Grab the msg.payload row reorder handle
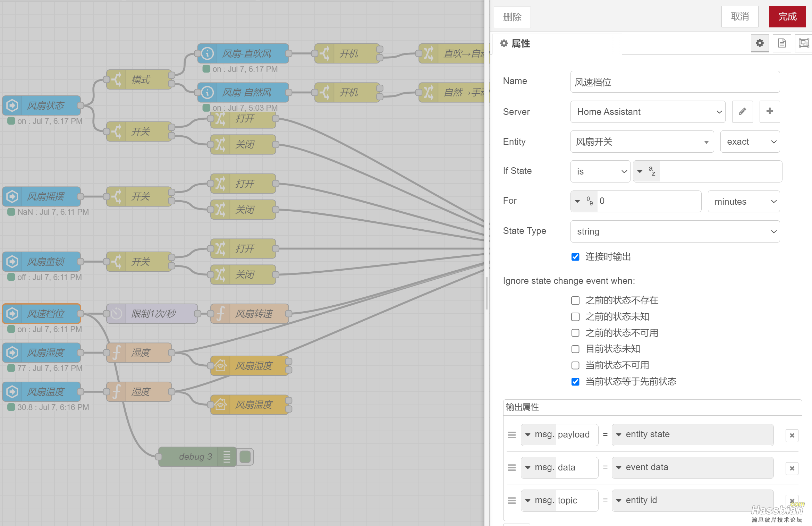The image size is (812, 526). coord(511,435)
